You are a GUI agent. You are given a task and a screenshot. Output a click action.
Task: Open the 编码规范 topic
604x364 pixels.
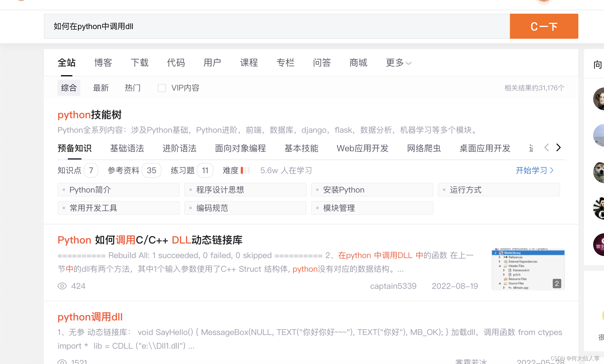pyautogui.click(x=245, y=208)
